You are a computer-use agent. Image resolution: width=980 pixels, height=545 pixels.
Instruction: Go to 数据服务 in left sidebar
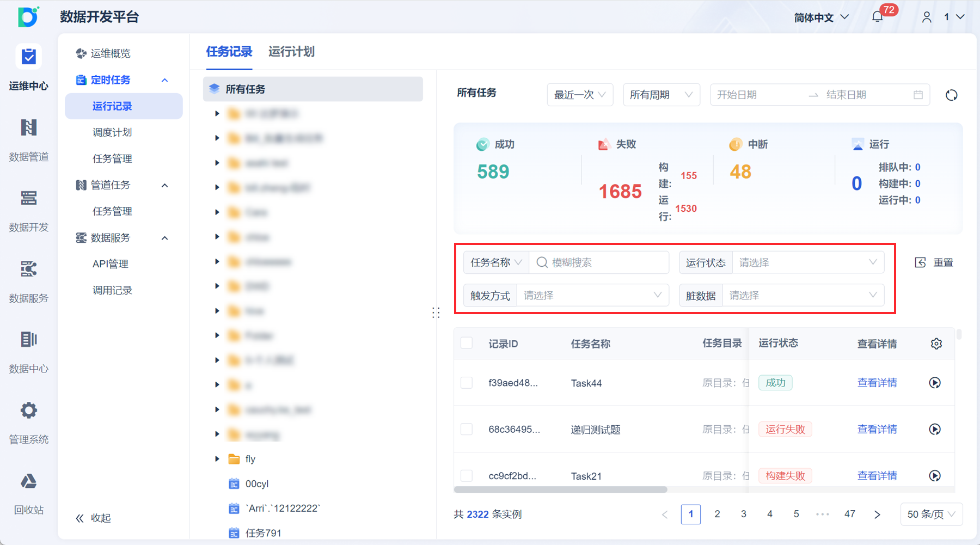tap(28, 281)
